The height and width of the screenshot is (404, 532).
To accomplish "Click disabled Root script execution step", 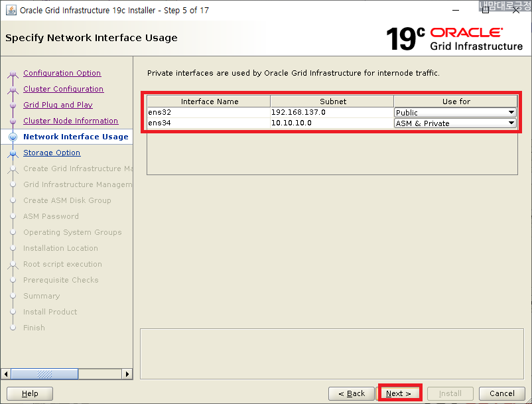I will [x=62, y=264].
